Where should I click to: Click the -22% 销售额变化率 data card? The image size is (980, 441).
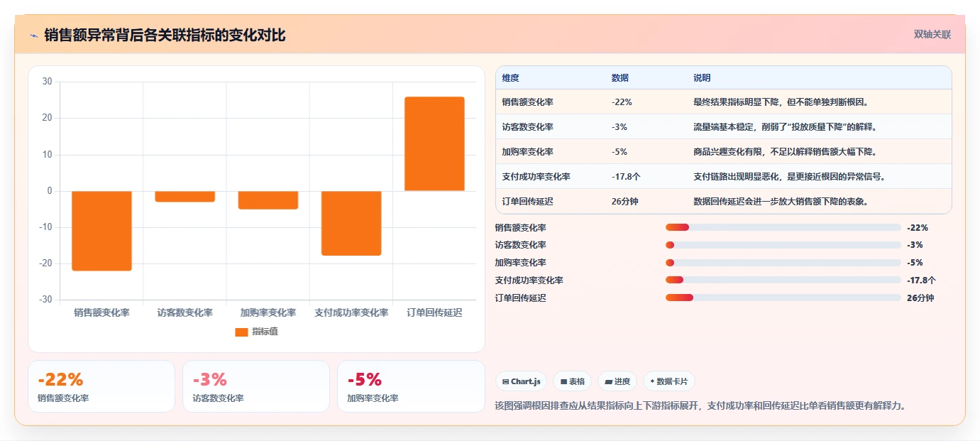click(x=101, y=386)
